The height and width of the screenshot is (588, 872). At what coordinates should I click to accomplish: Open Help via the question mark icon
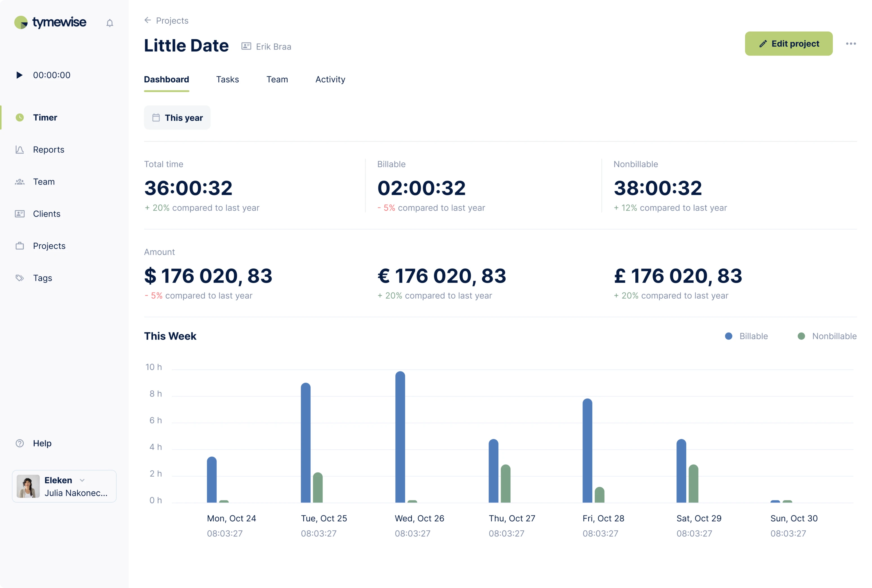[x=19, y=443]
